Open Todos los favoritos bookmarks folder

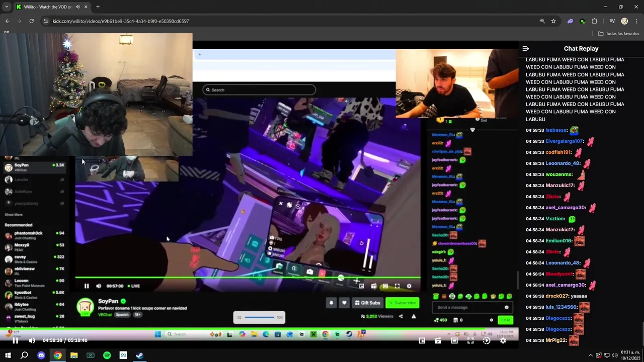(x=619, y=34)
